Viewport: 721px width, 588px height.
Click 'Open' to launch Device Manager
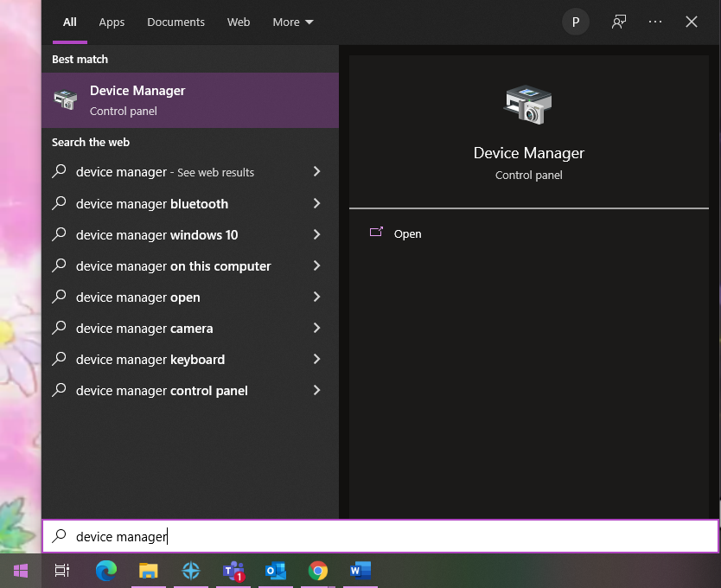tap(407, 233)
